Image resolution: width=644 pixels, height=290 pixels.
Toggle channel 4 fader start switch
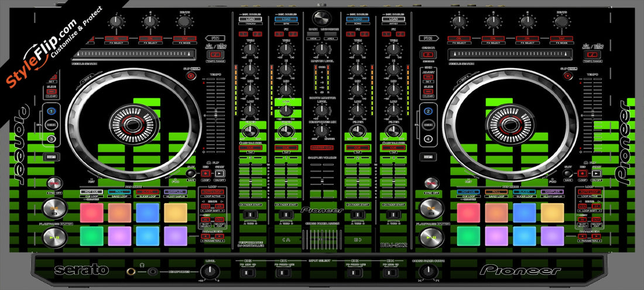tap(393, 216)
